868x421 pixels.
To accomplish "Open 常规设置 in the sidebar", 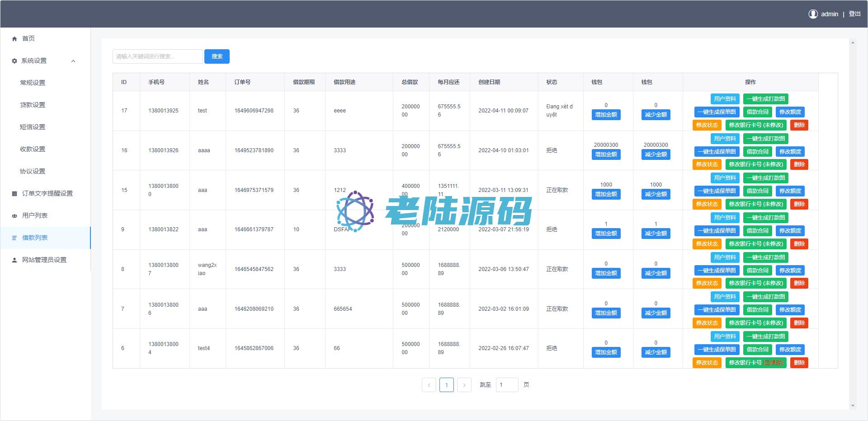I will click(x=33, y=83).
